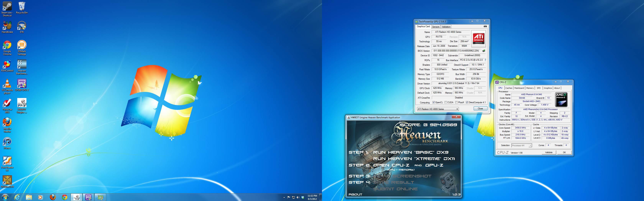
Task: Select the About tab in CPU-Z
Action: (x=557, y=88)
